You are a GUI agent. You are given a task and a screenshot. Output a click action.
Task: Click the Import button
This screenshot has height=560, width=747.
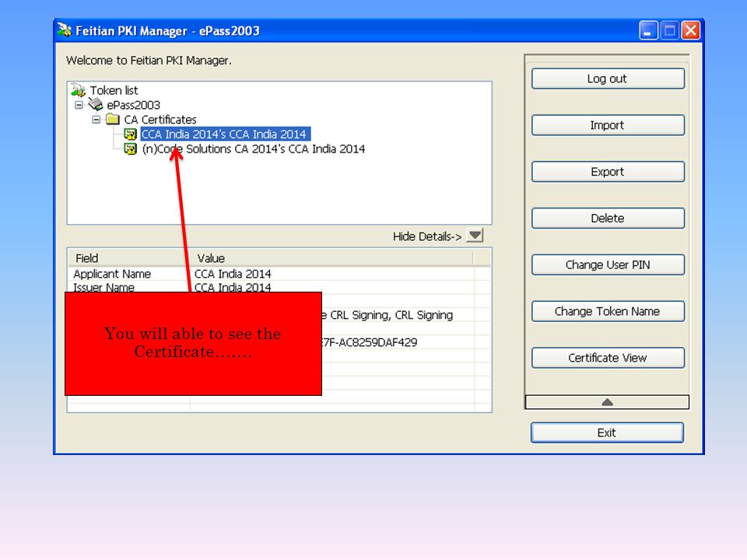(608, 125)
